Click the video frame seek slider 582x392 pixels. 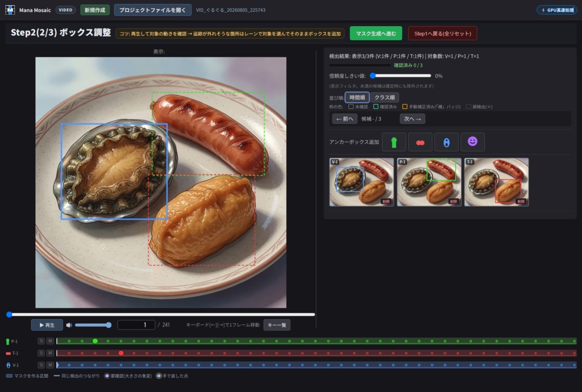click(161, 315)
